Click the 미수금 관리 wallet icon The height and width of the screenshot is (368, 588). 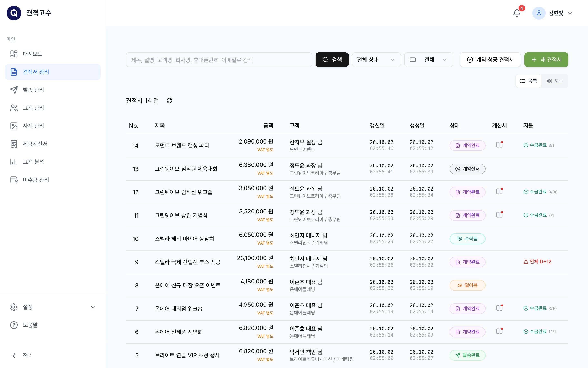14,180
